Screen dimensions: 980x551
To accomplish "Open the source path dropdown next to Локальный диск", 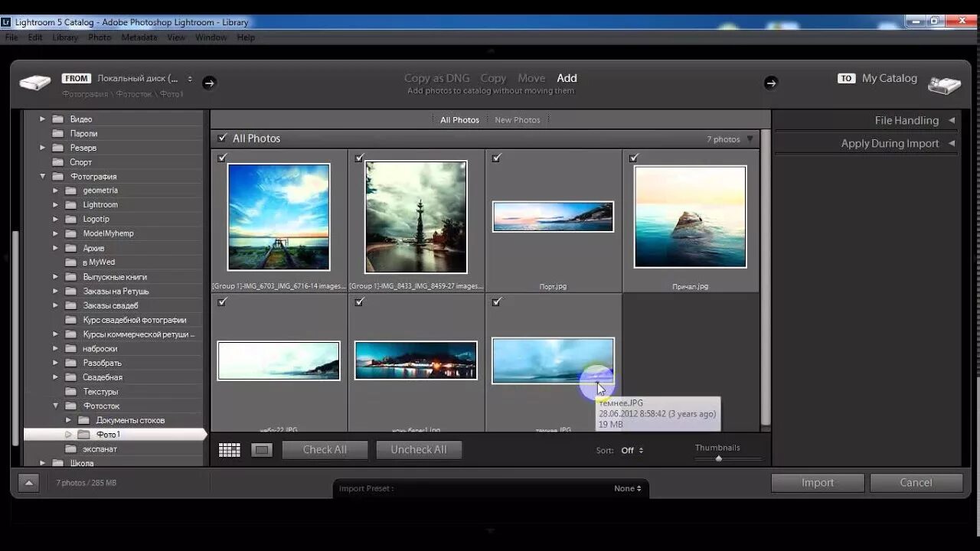I will (190, 79).
